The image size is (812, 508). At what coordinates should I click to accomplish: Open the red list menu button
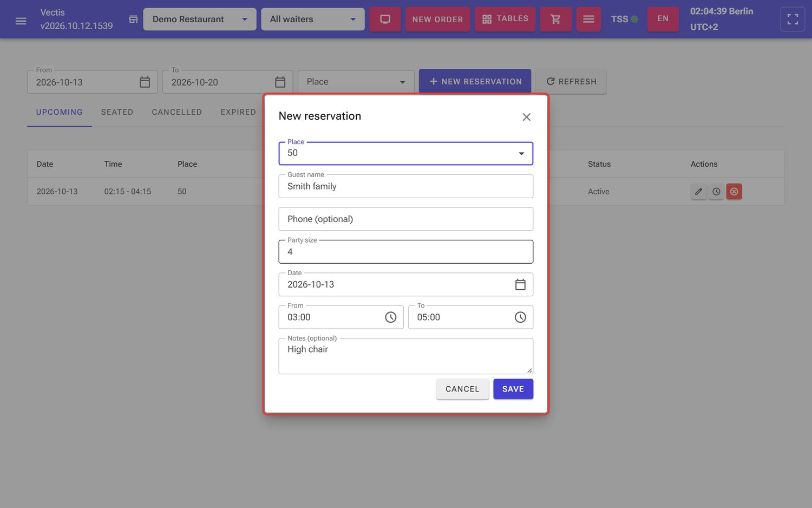[x=588, y=19]
